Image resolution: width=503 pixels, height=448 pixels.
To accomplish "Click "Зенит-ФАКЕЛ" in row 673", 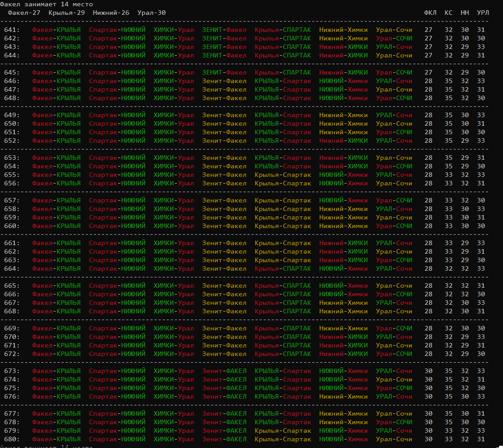I will 224,371.
